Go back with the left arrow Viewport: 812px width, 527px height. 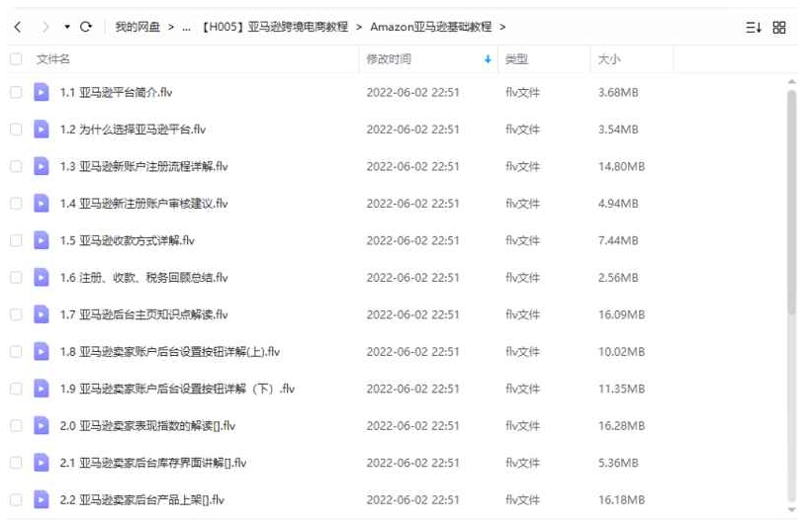18,27
